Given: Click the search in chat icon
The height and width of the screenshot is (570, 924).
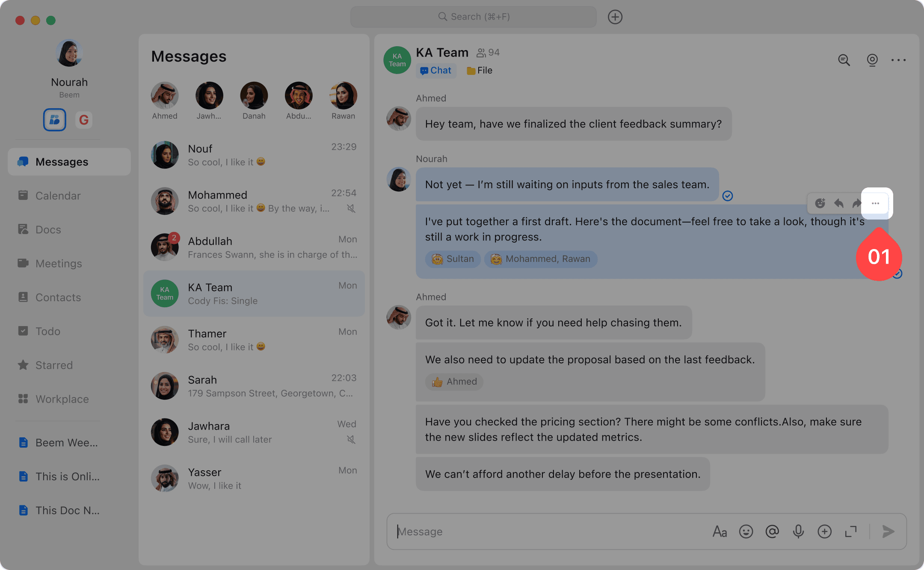Looking at the screenshot, I should coord(844,60).
